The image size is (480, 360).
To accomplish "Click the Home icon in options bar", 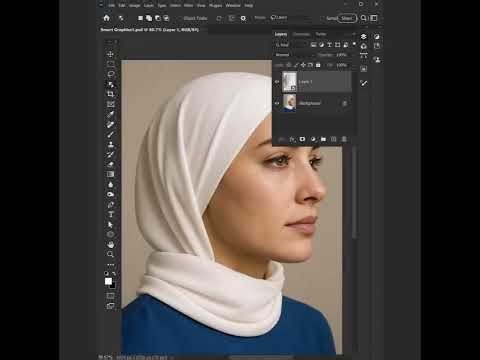I will [x=106, y=18].
